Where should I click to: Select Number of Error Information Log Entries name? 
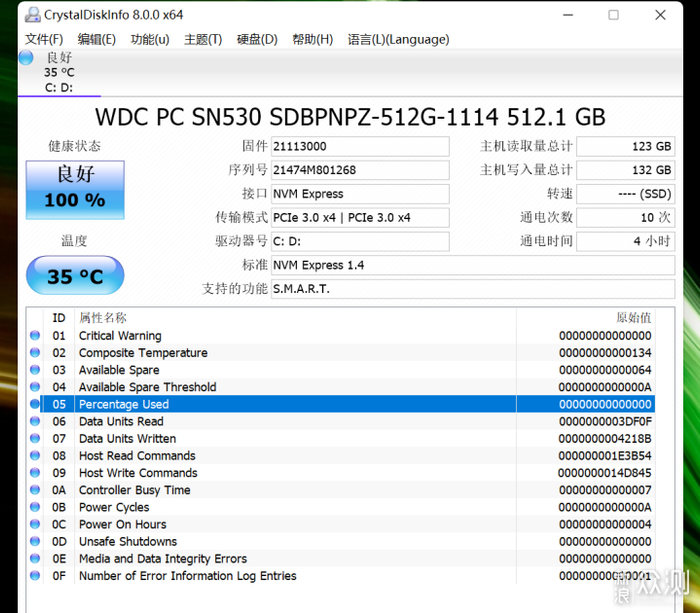pyautogui.click(x=188, y=576)
